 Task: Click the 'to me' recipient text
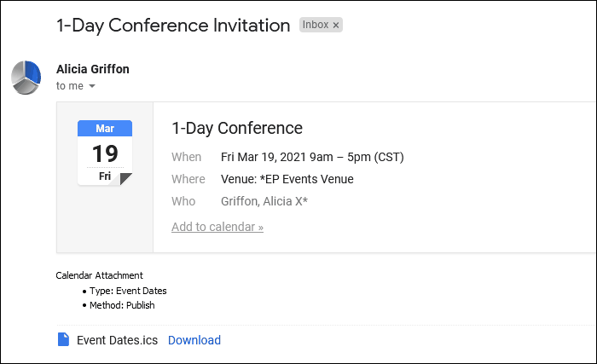pyautogui.click(x=70, y=86)
